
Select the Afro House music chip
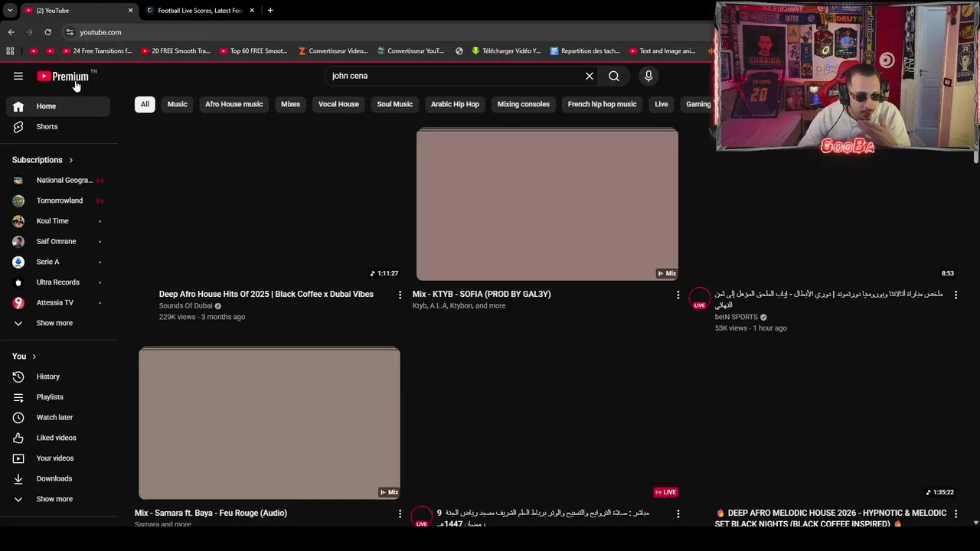(234, 104)
